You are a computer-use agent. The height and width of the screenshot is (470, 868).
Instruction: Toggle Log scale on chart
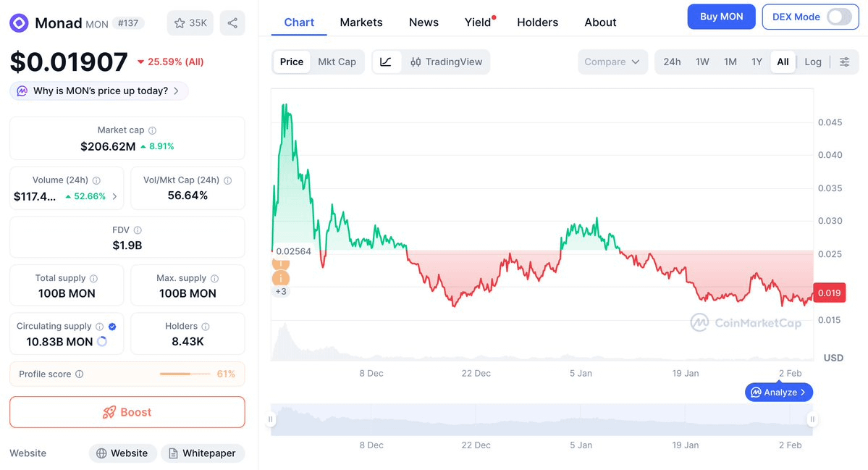tap(813, 62)
